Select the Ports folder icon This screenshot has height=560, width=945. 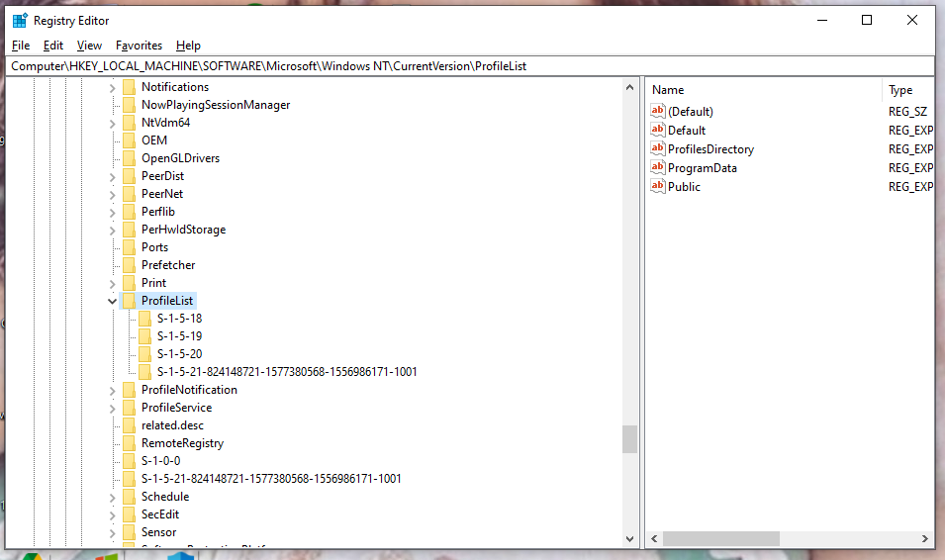coord(129,247)
